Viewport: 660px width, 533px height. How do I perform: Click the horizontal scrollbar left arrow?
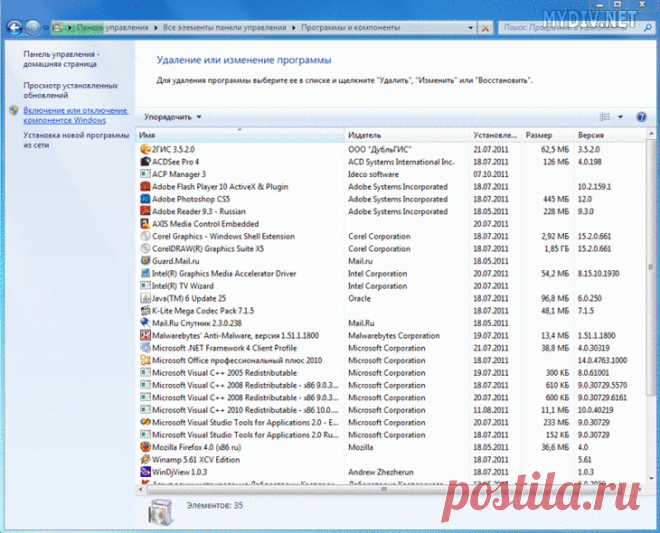click(x=141, y=489)
